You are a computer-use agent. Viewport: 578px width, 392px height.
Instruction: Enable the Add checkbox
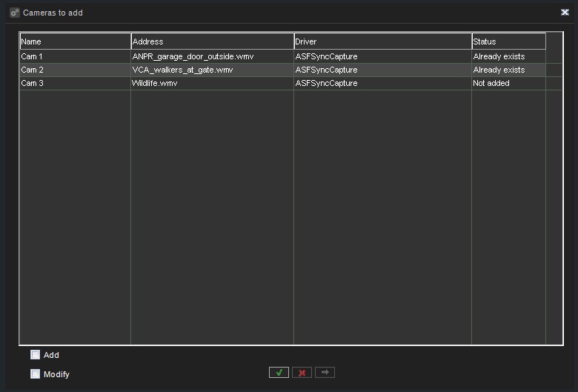click(35, 355)
